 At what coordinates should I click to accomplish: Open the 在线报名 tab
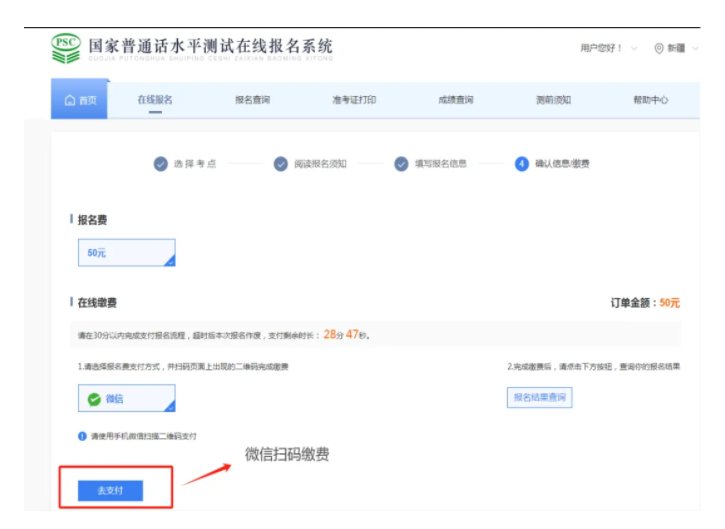pos(154,100)
